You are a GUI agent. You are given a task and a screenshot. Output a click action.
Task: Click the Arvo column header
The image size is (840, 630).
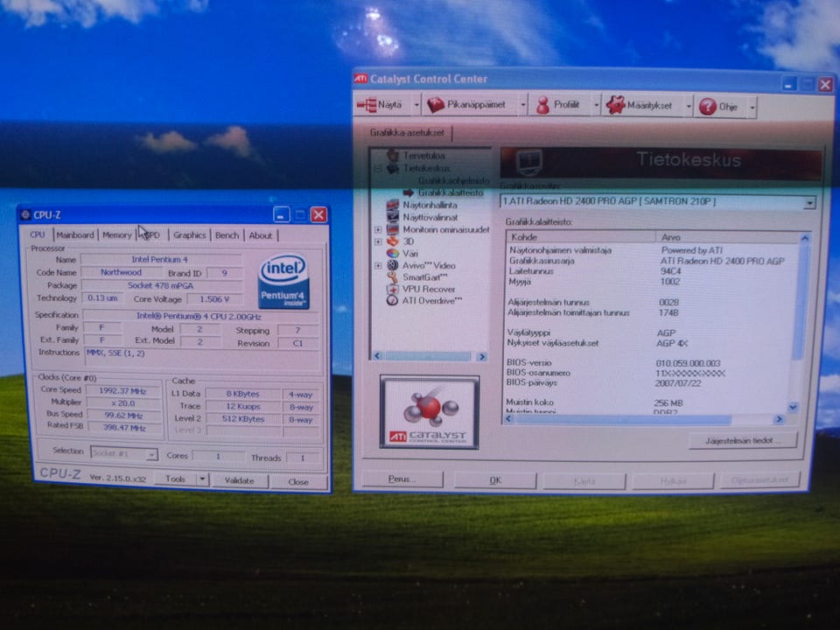point(727,237)
